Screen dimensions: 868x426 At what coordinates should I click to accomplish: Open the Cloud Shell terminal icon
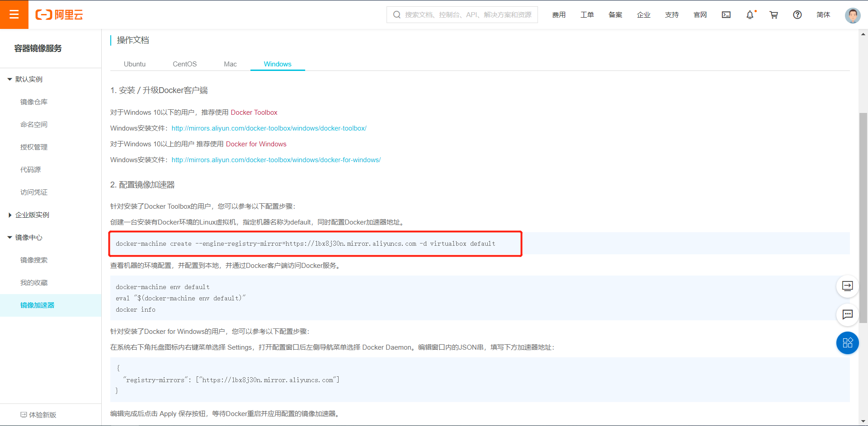(x=726, y=15)
